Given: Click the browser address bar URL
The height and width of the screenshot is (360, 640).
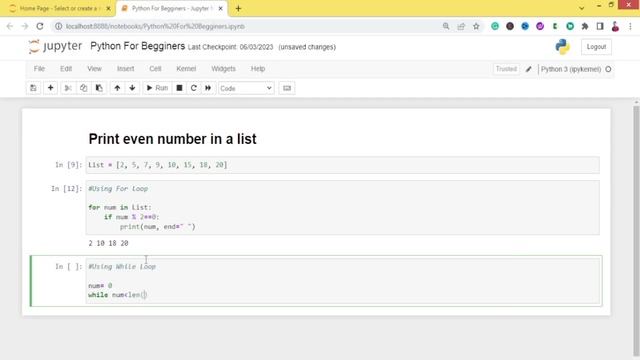Looking at the screenshot, I should point(155,26).
